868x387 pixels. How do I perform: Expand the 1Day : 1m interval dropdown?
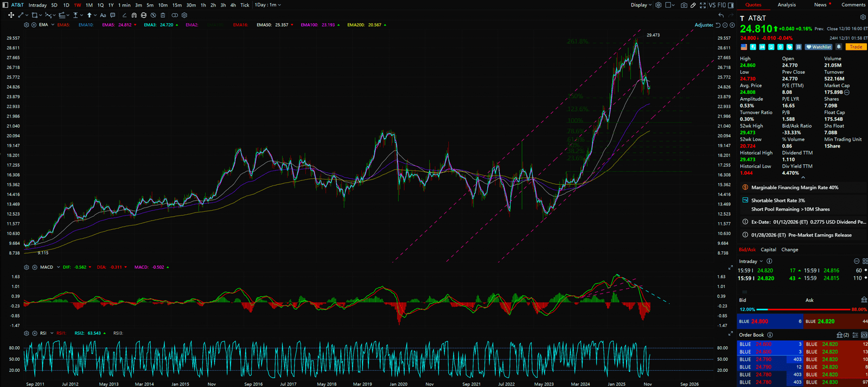click(268, 5)
